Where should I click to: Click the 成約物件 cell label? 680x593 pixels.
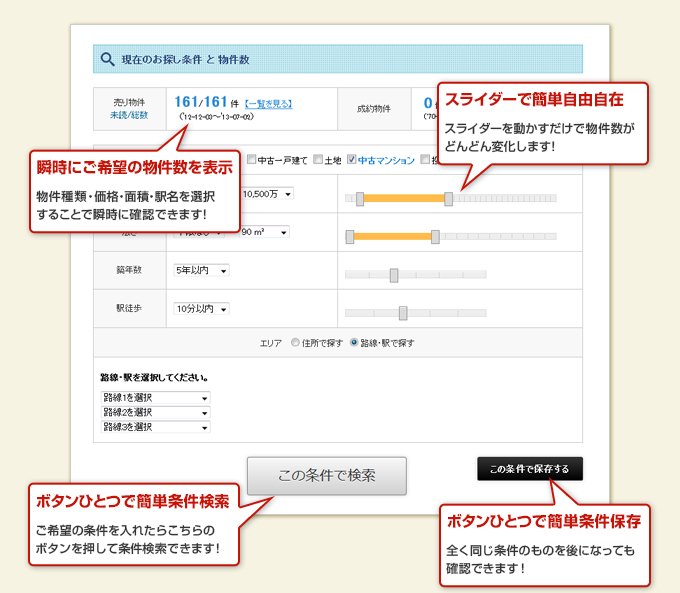[x=374, y=109]
